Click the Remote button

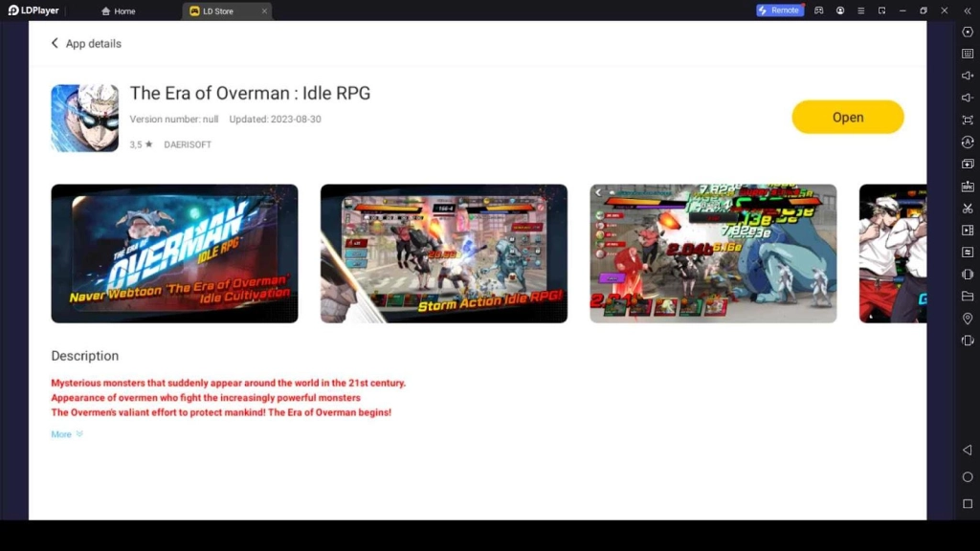[x=779, y=11]
